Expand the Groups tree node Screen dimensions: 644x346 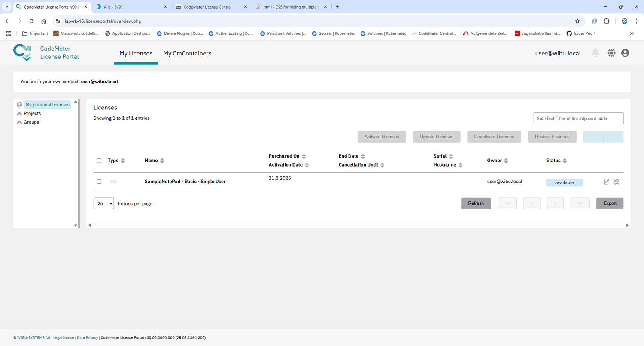pyautogui.click(x=19, y=122)
